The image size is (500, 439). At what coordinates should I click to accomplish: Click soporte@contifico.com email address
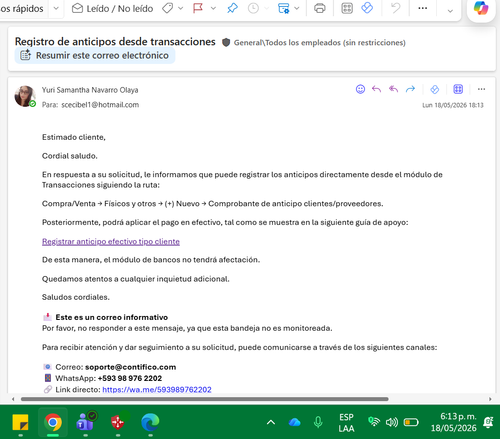[130, 367]
